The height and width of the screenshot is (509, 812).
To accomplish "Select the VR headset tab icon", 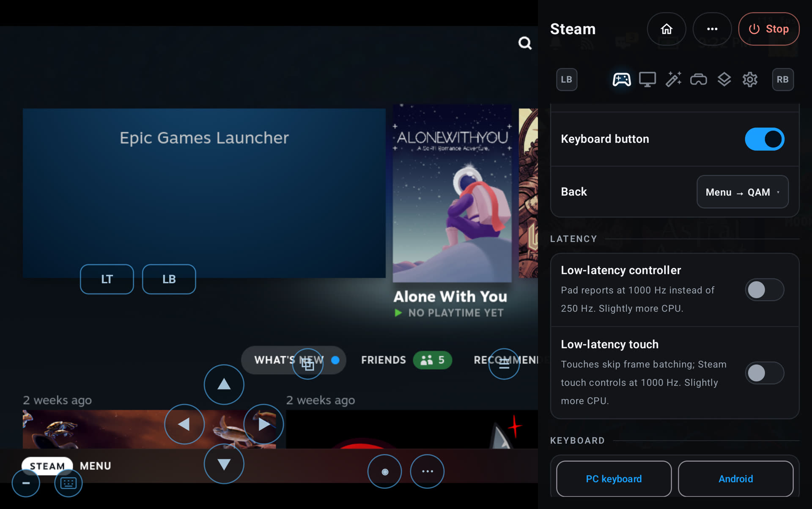I will click(x=699, y=79).
